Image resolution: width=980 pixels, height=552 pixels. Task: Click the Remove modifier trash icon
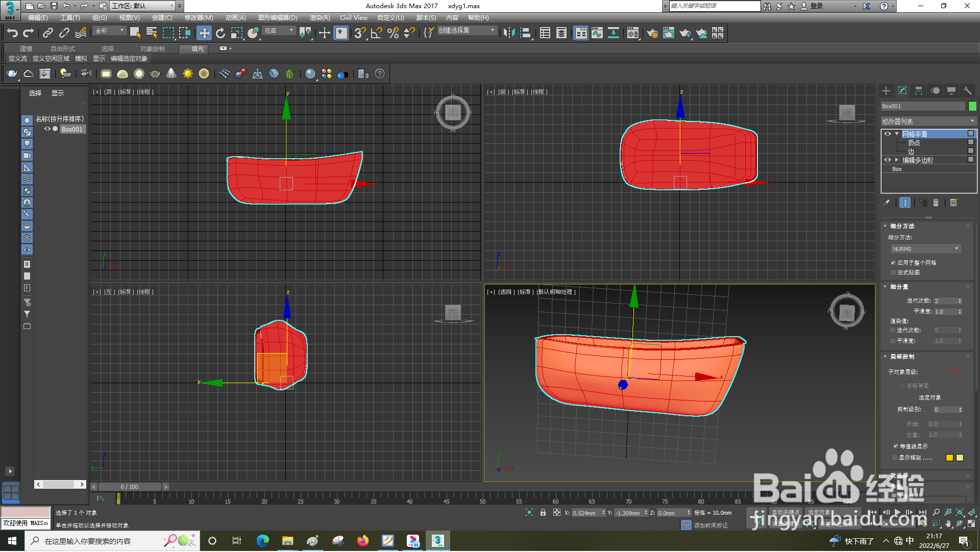tap(936, 203)
